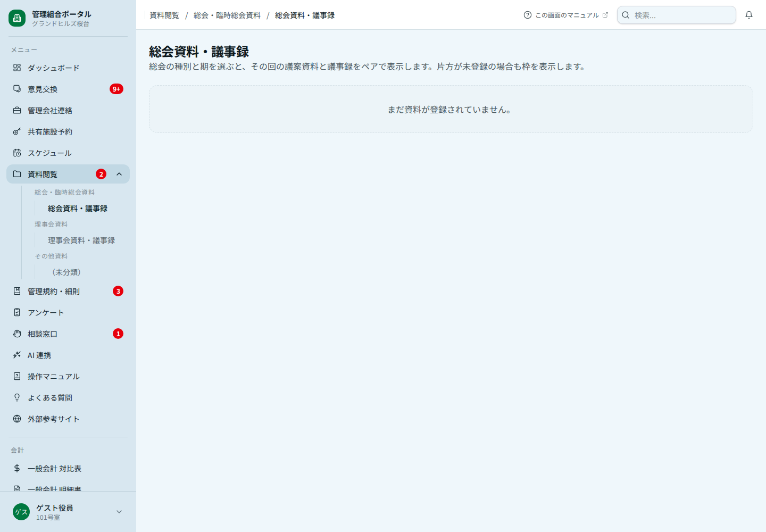Open ダッシュボード menu item

[x=68, y=68]
